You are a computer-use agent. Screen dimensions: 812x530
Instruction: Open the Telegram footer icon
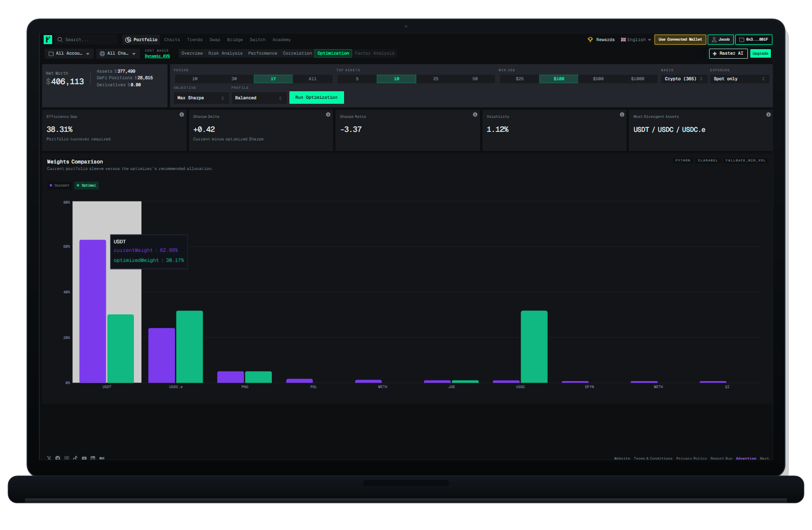[x=58, y=458]
